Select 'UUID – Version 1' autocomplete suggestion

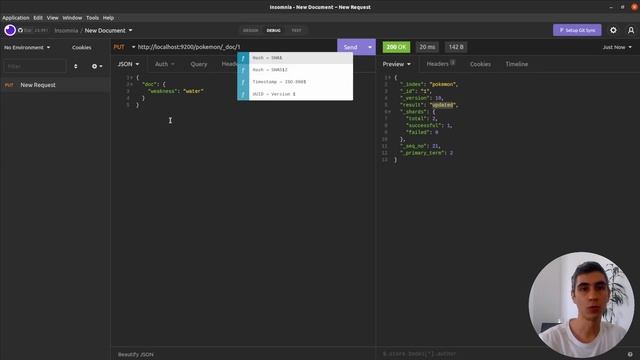click(295, 94)
